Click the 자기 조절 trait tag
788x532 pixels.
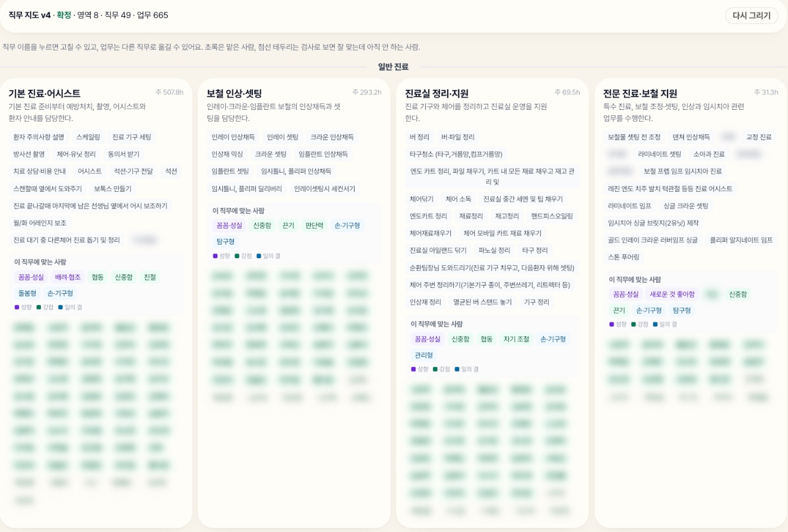tap(516, 339)
